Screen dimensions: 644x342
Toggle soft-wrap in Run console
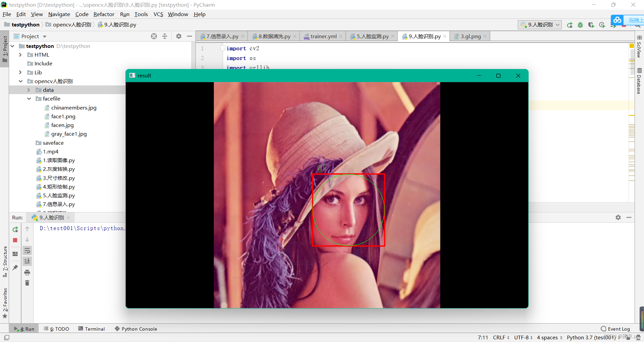click(x=27, y=251)
